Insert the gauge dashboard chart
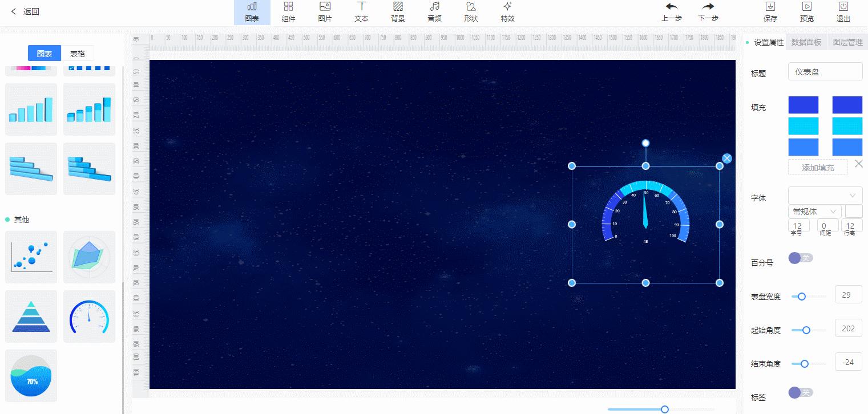 tap(90, 316)
